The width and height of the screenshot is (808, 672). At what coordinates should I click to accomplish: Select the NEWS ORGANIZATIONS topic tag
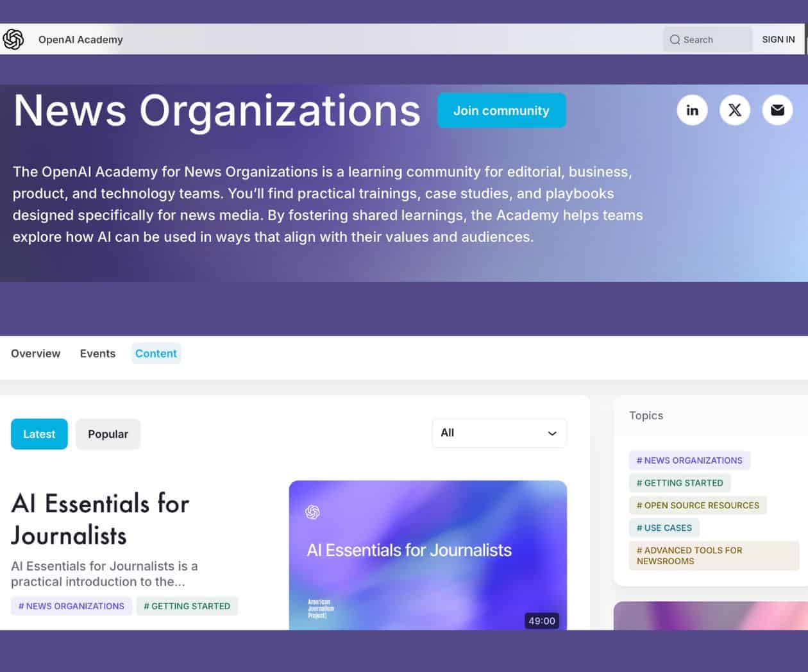689,460
